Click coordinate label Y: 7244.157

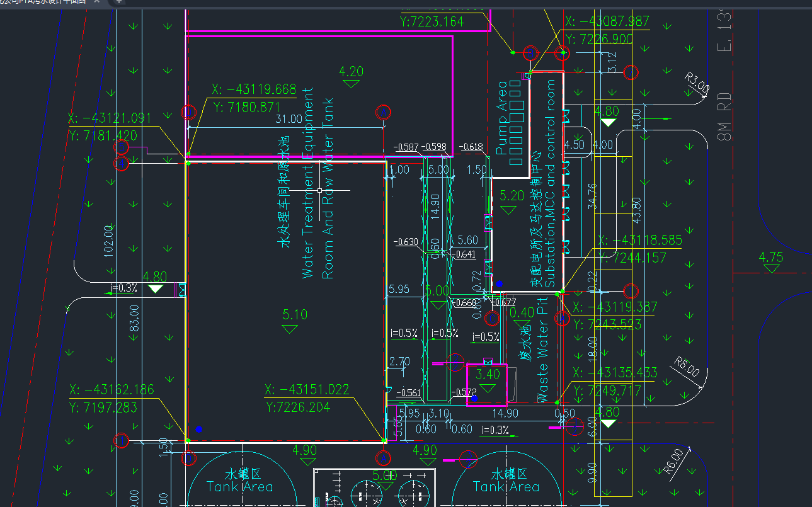point(632,258)
